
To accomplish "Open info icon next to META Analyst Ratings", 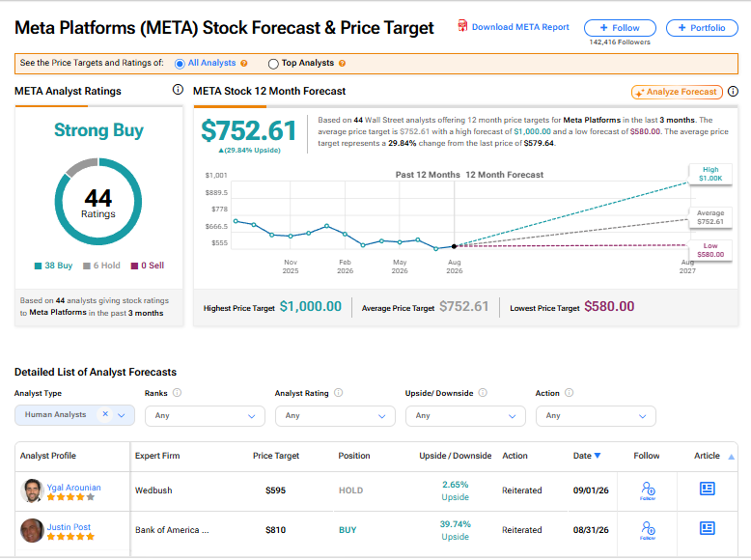I will (x=178, y=90).
